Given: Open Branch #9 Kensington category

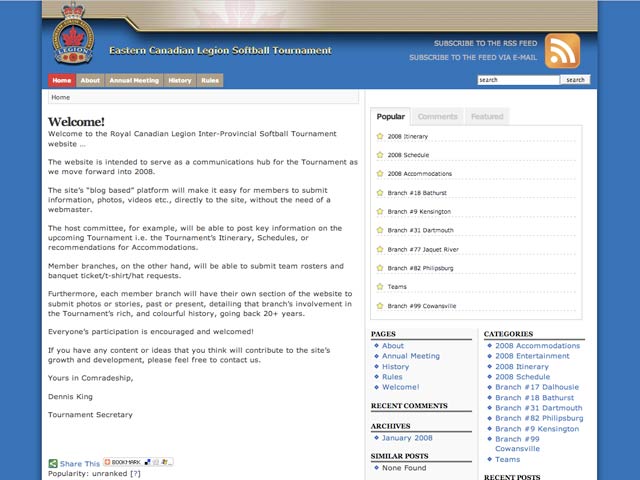Looking at the screenshot, I should coord(537,429).
